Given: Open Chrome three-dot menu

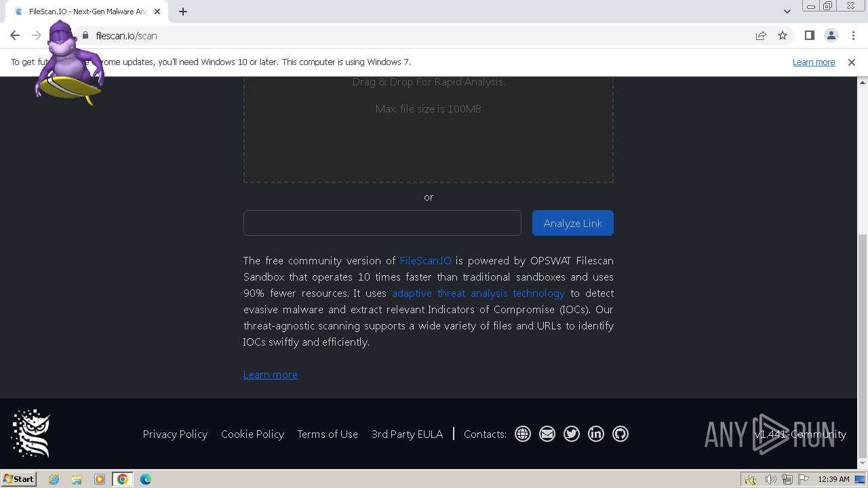Looking at the screenshot, I should tap(853, 35).
